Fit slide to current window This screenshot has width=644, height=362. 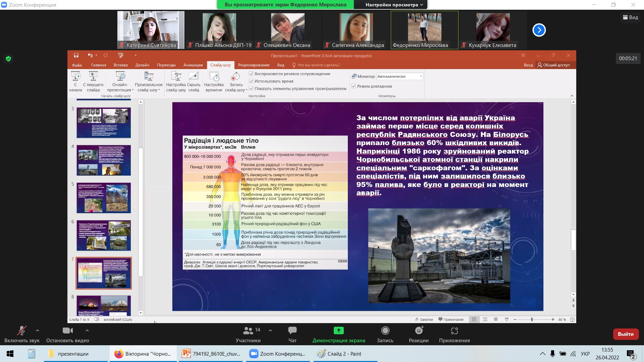[573, 319]
